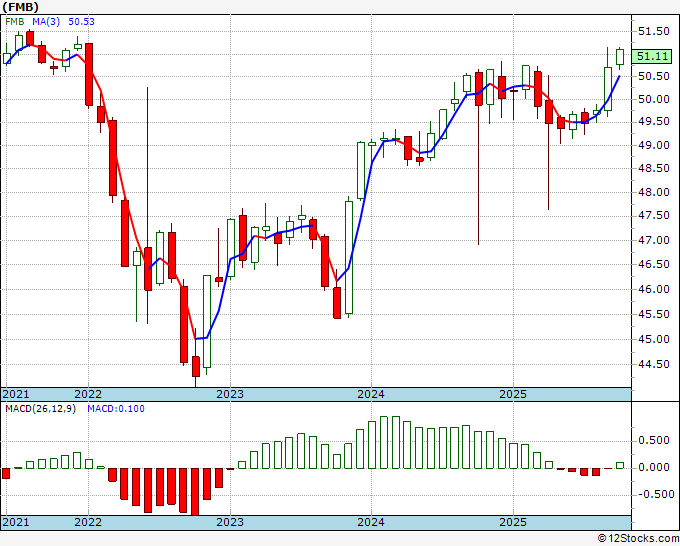Click the 48.00 price axis label
The image size is (680, 546).
tap(654, 192)
